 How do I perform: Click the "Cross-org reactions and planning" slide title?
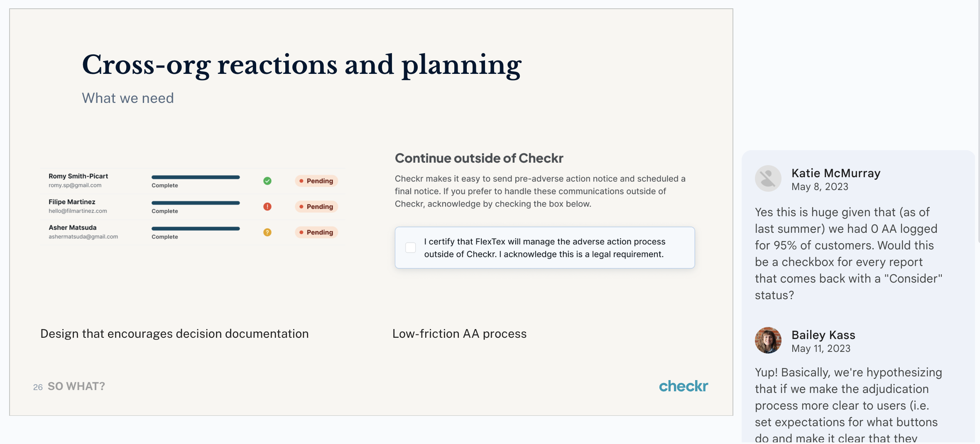301,65
